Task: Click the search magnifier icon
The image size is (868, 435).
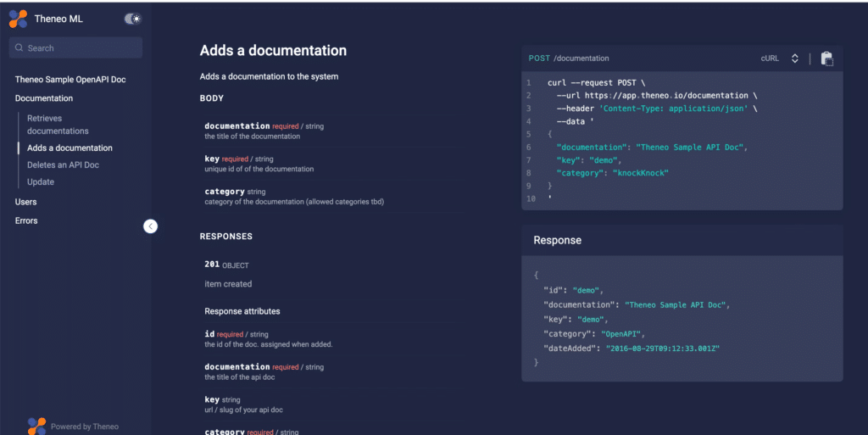Action: (x=19, y=48)
